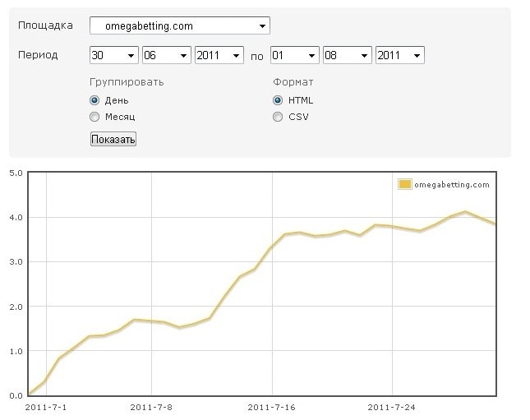Click the Группировать section label

pyautogui.click(x=127, y=82)
